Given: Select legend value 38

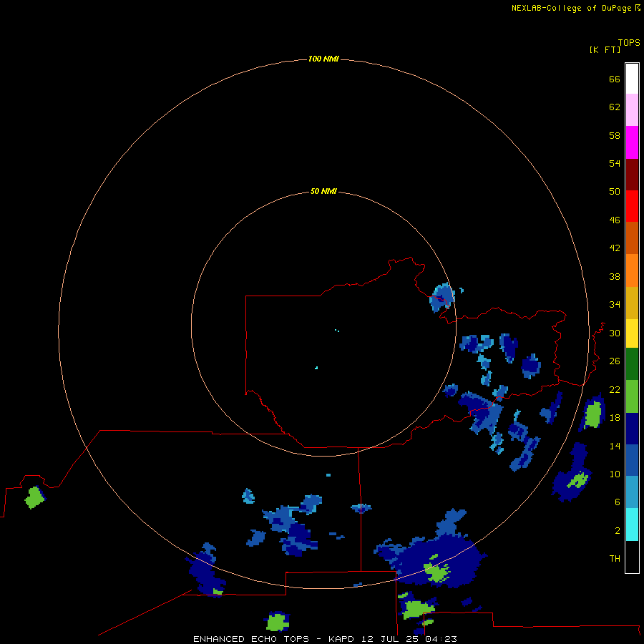Looking at the screenshot, I should (615, 276).
